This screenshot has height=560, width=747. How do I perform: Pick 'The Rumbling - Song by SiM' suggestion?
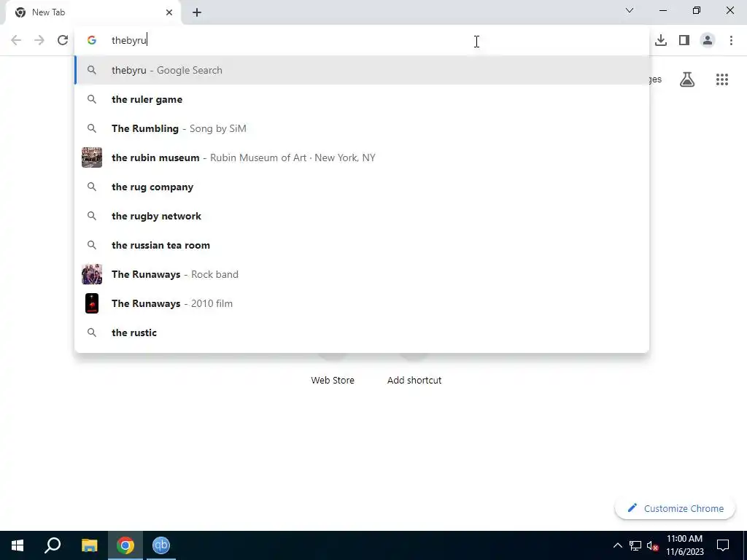[x=362, y=128]
